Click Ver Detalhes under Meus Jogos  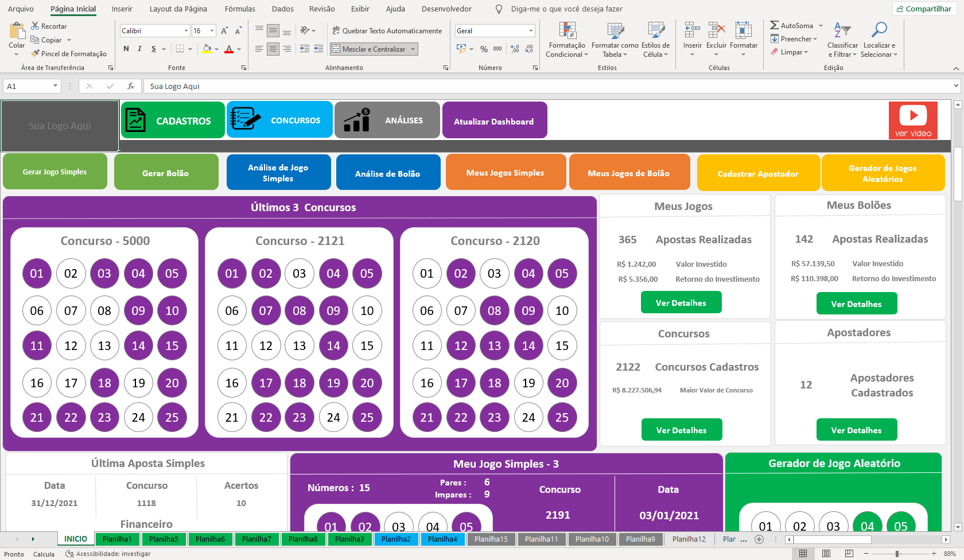pos(681,302)
